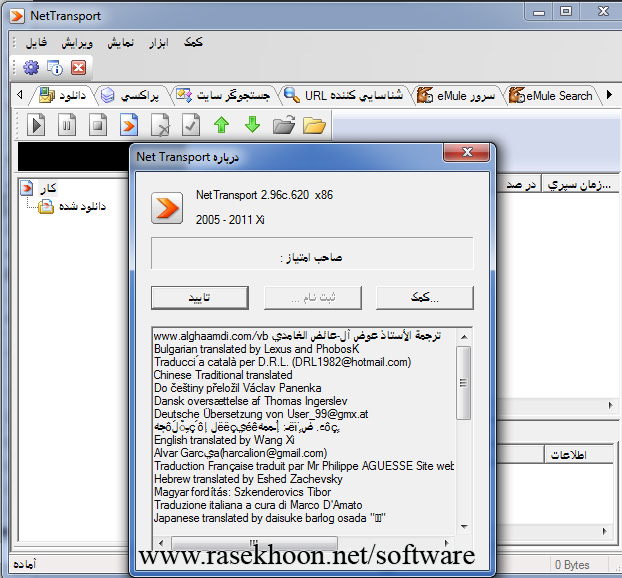Image resolution: width=622 pixels, height=578 pixels.
Task: Click 'Deutsche Übersetzung von User_99' line
Action: 261,414
